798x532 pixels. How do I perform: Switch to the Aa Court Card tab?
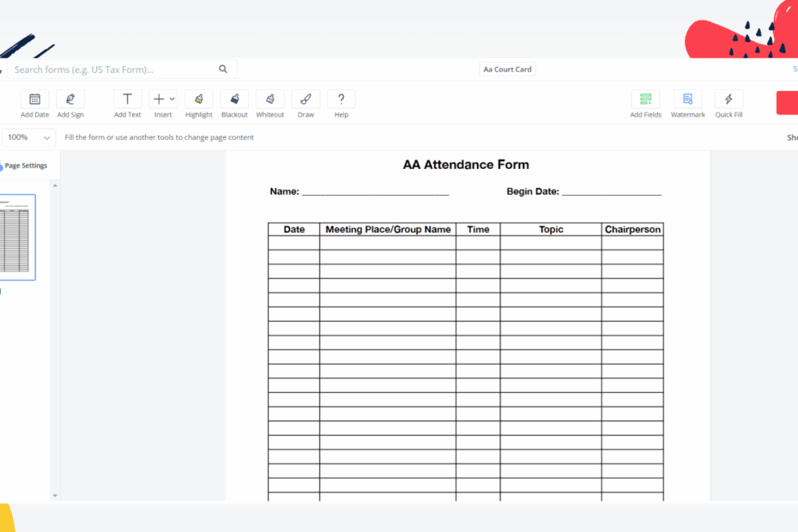point(506,69)
